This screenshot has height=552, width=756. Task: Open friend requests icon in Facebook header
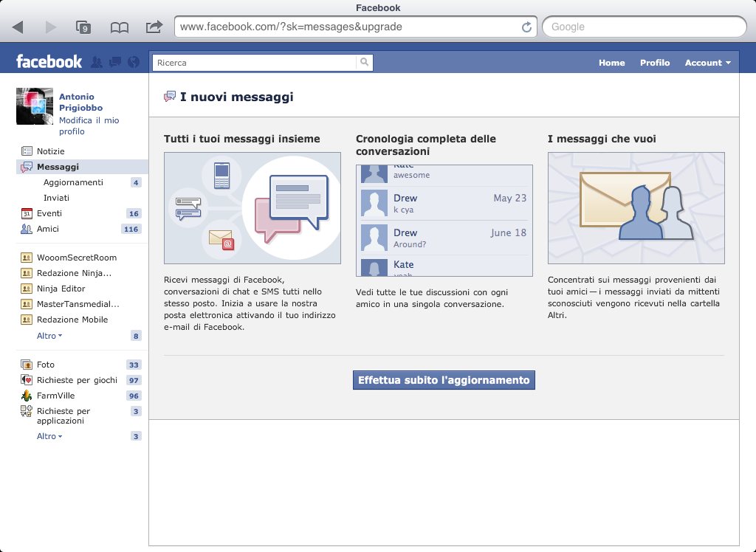pos(97,62)
